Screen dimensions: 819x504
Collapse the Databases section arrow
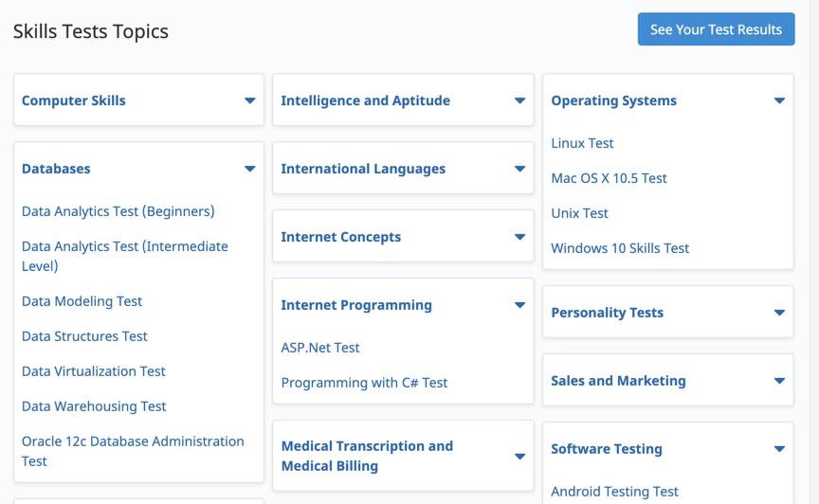coord(250,169)
